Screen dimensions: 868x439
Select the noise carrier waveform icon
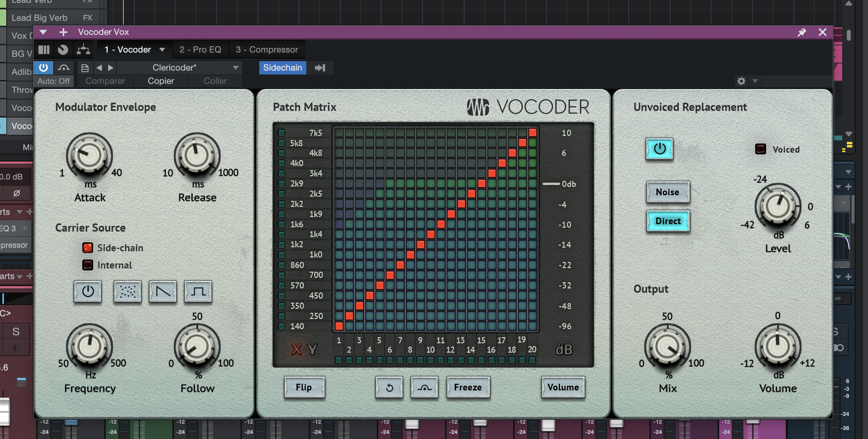(x=128, y=291)
